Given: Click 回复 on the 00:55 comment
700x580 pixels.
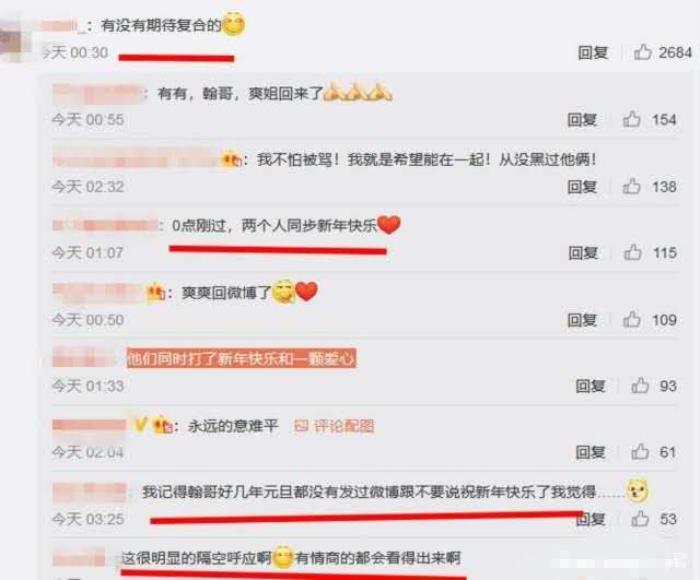Looking at the screenshot, I should coord(582,120).
